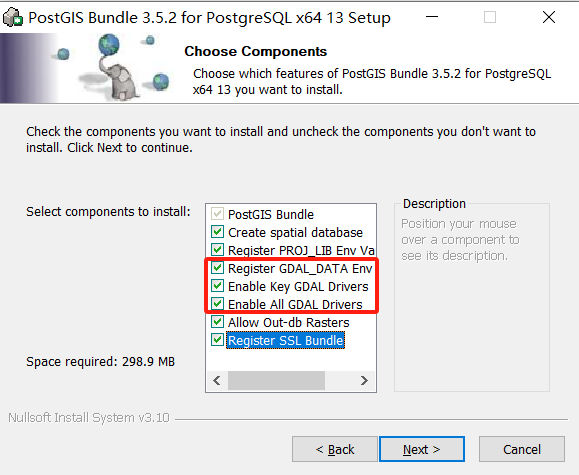Uncheck Enable Key GDAL Drivers

pyautogui.click(x=217, y=286)
